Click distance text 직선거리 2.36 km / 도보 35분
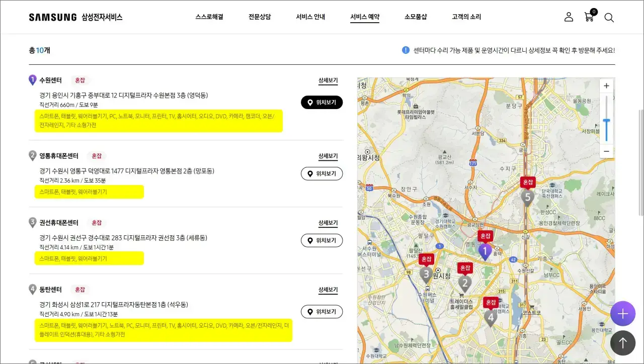Screen dimensions: 644x364 72,180
